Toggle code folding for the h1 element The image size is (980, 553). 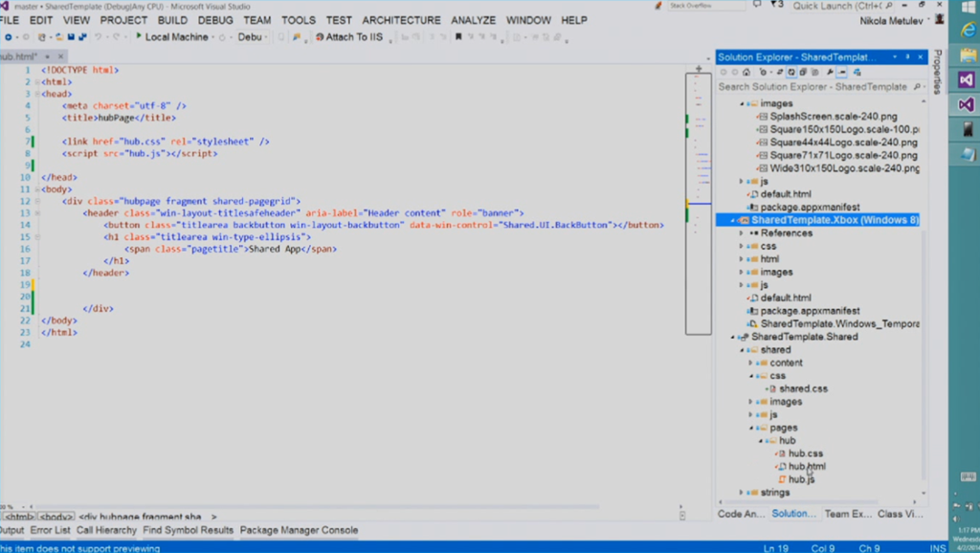tap(37, 237)
